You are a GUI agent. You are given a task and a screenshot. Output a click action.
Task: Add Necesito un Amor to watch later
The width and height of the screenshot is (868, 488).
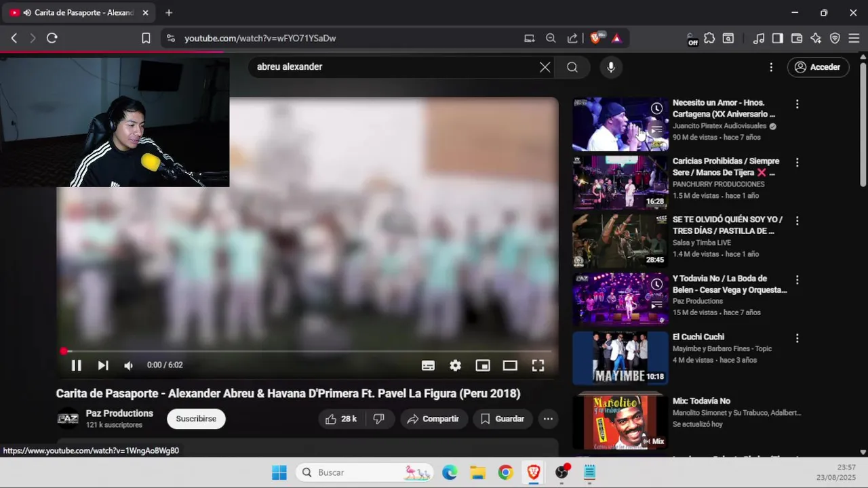click(656, 108)
